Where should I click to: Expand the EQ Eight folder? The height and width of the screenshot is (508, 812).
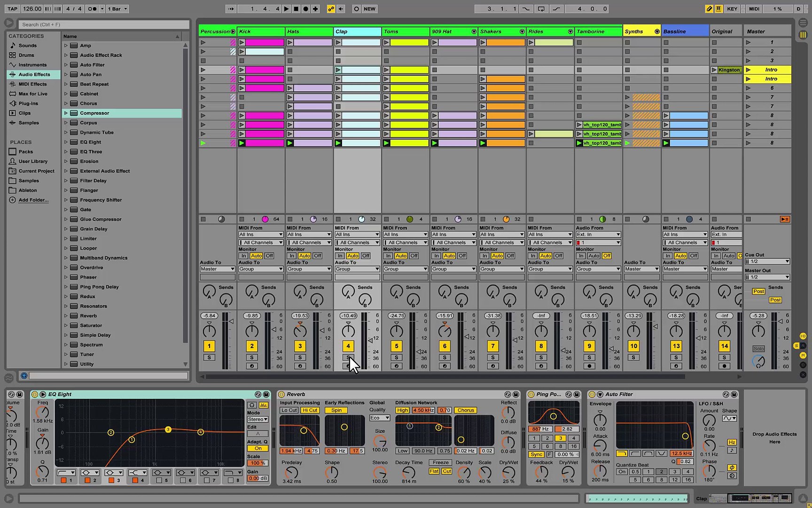click(x=66, y=142)
